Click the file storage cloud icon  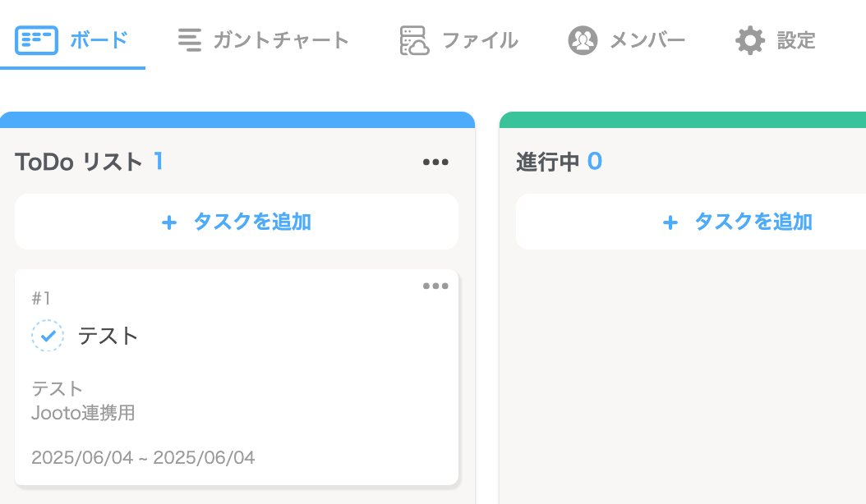pos(414,39)
